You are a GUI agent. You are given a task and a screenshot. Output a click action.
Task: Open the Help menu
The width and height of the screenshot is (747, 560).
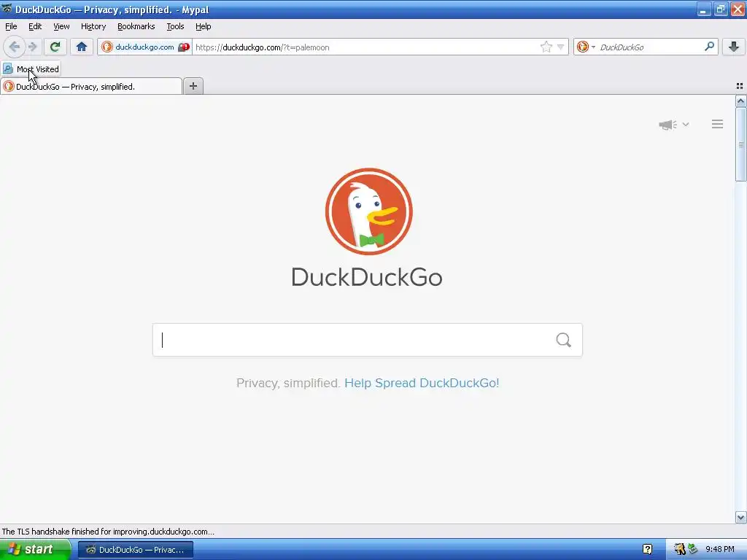(x=204, y=26)
